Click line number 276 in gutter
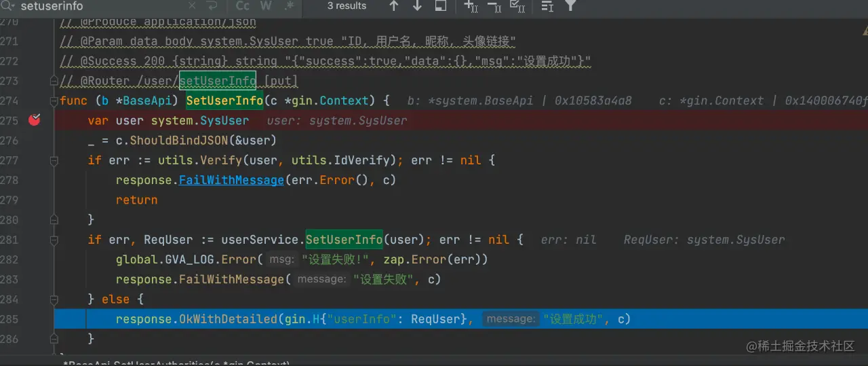The height and width of the screenshot is (366, 868). (x=9, y=141)
